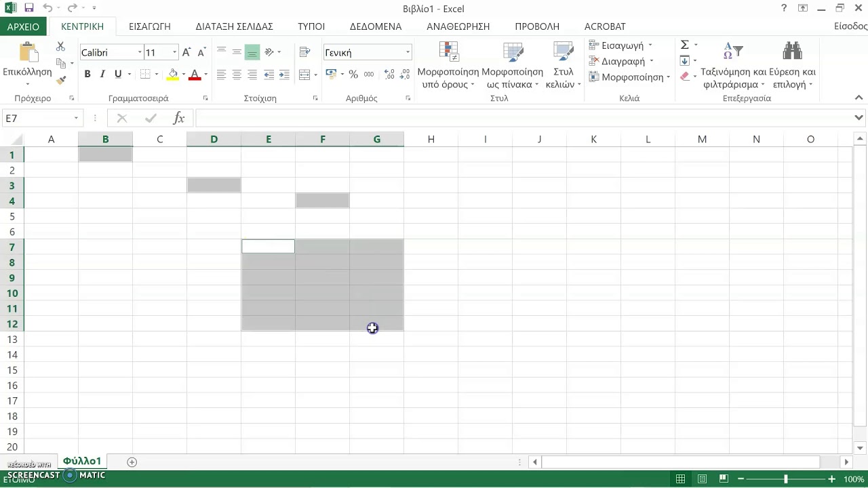Screen dimensions: 868x488
Task: Open Μορφοποίηση υπό όρους conditional formatting
Action: [448, 64]
